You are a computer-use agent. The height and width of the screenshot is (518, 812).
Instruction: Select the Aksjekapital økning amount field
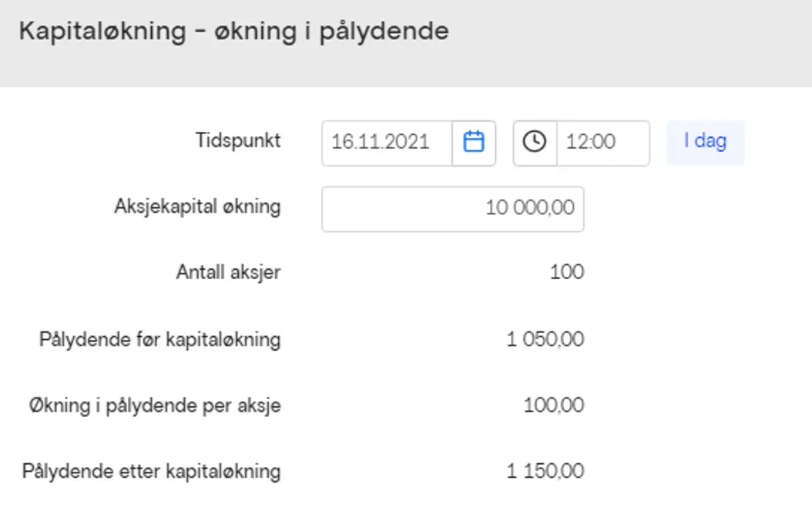pyautogui.click(x=453, y=208)
